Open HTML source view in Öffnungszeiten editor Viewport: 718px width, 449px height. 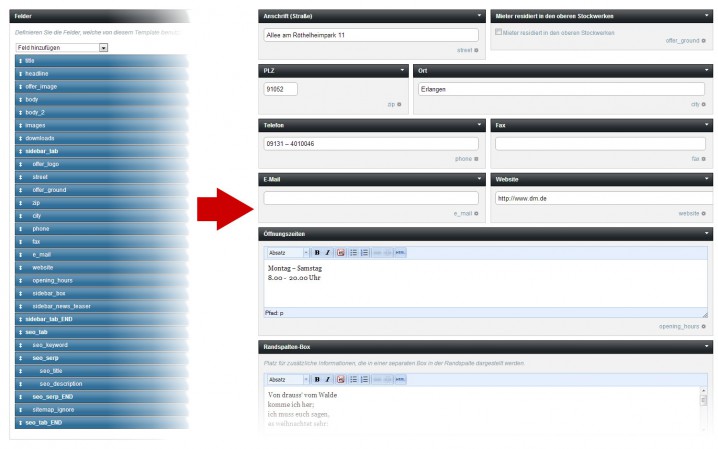pos(400,253)
